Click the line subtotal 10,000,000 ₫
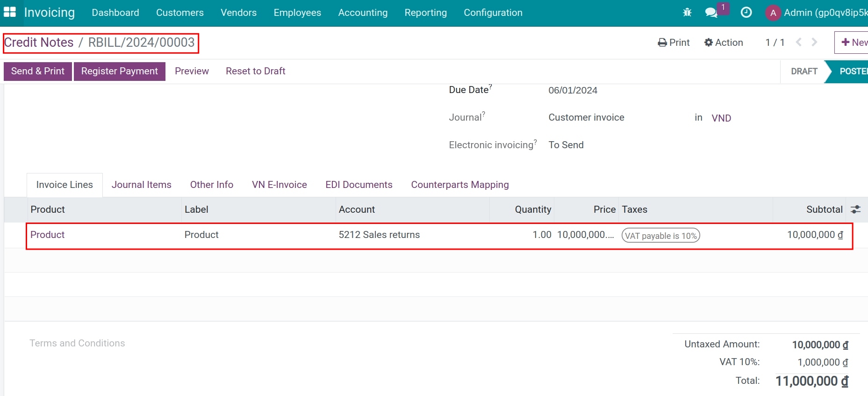 pyautogui.click(x=815, y=235)
